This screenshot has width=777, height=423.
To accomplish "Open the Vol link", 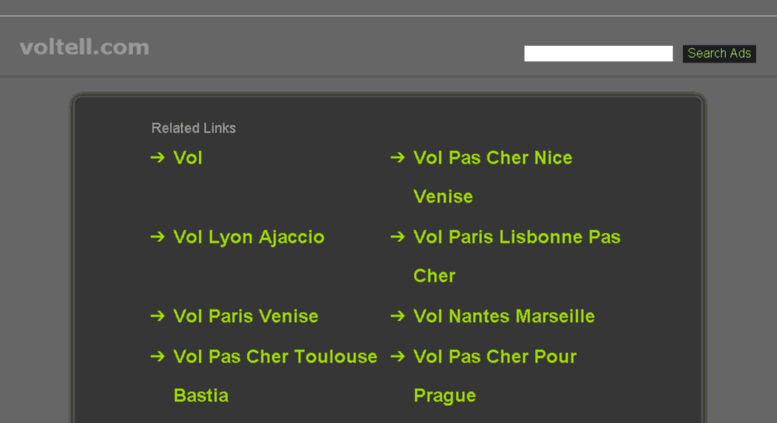I will tap(188, 157).
